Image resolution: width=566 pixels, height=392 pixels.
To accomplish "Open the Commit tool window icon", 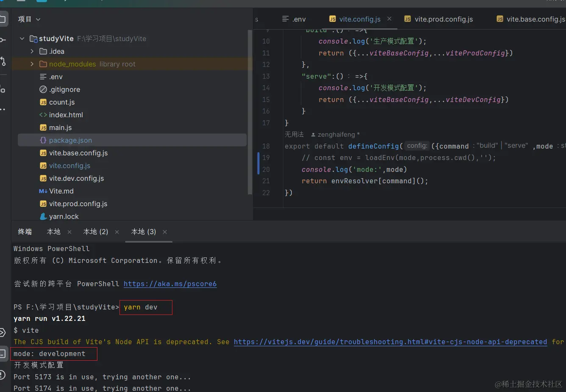I will 3,40.
